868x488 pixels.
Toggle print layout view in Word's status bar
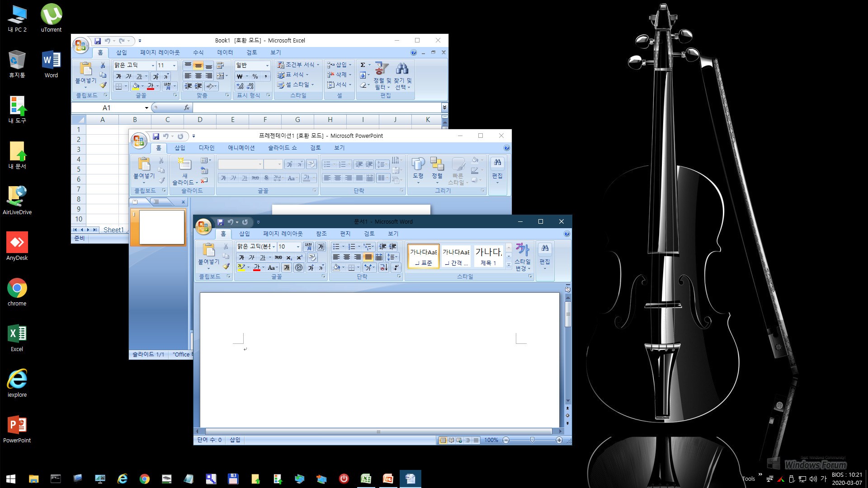[x=443, y=440]
